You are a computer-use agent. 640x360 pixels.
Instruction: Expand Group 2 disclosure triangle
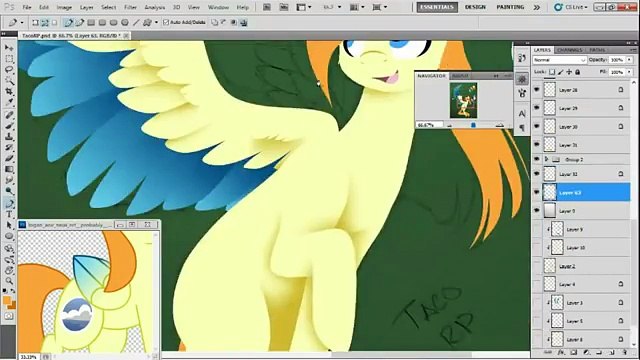(547, 160)
